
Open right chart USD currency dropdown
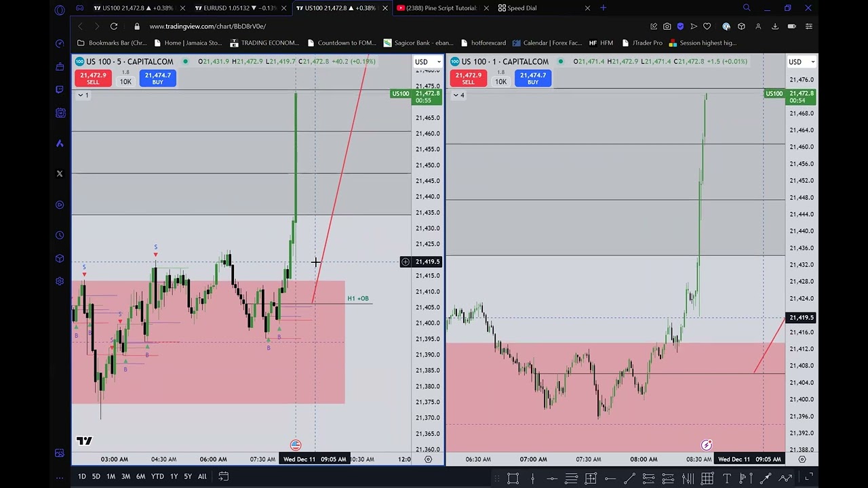pyautogui.click(x=802, y=62)
